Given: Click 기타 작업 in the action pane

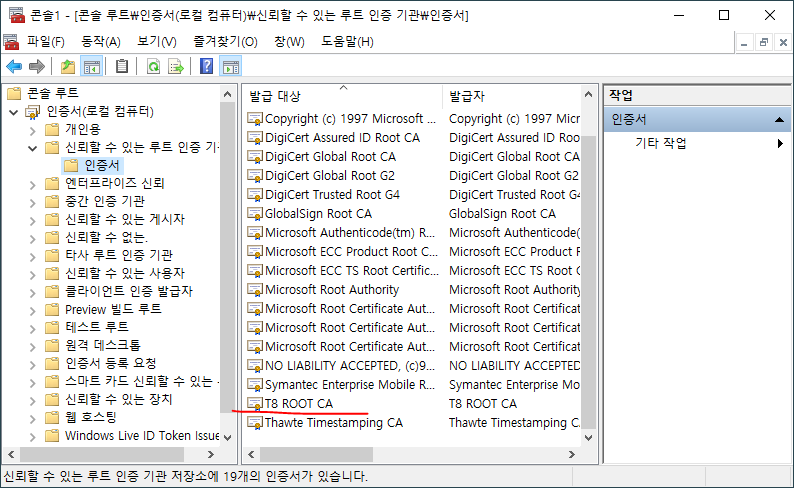Looking at the screenshot, I should pyautogui.click(x=661, y=143).
